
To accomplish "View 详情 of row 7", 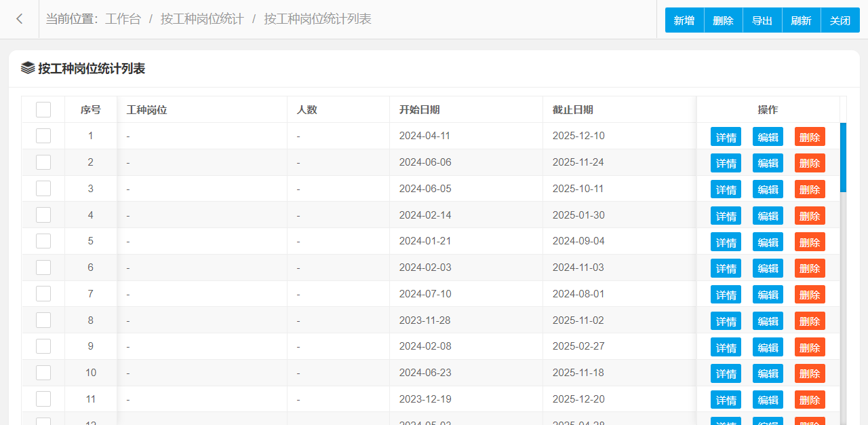I will [726, 295].
